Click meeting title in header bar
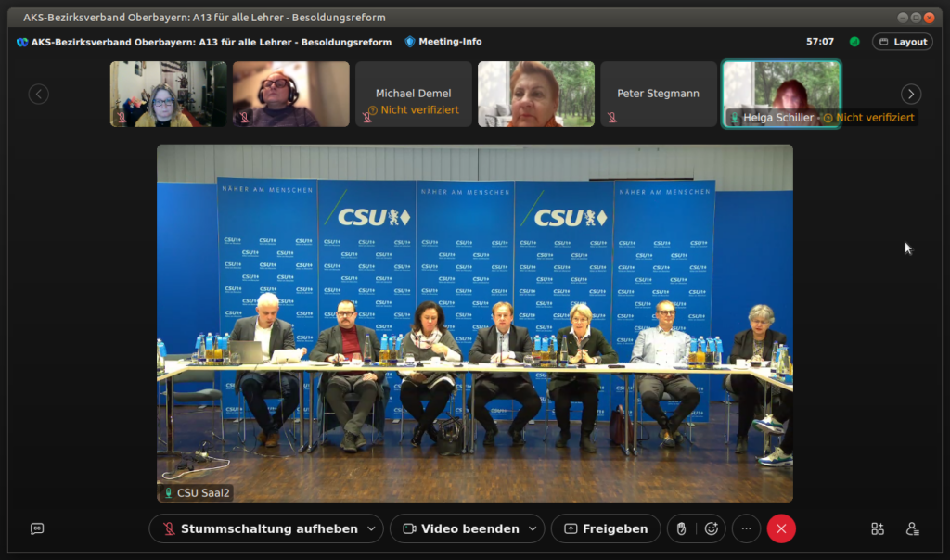Image resolution: width=950 pixels, height=560 pixels. coord(212,42)
